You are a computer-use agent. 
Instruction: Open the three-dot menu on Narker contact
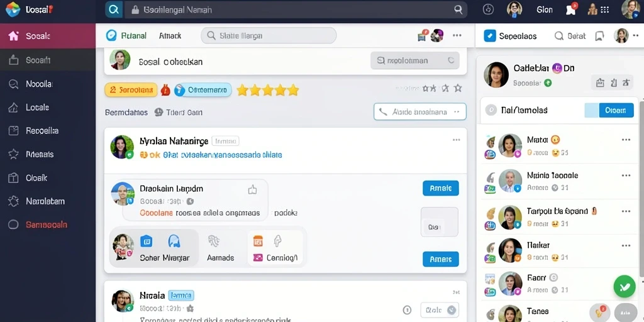point(626,246)
